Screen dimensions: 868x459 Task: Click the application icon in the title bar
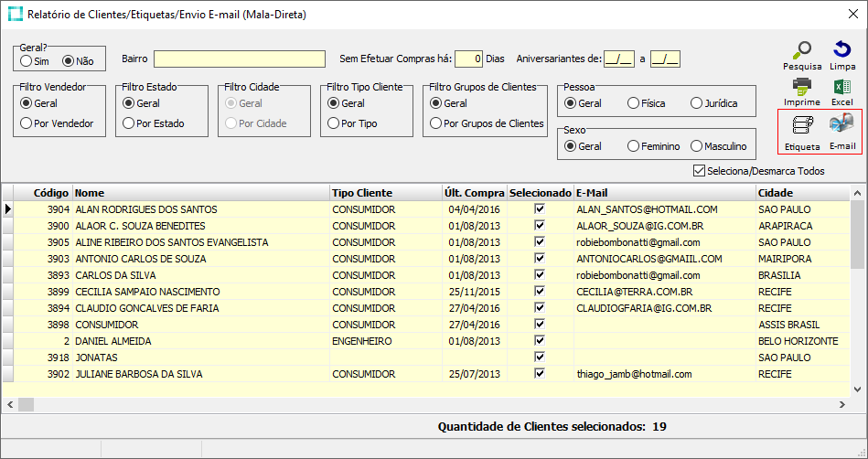click(x=15, y=16)
